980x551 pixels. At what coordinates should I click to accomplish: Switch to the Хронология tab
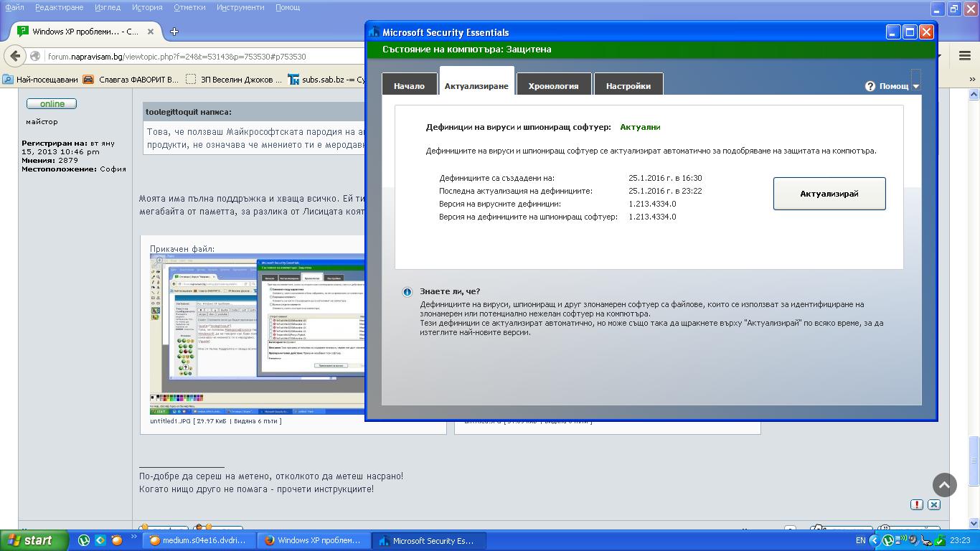click(x=553, y=86)
